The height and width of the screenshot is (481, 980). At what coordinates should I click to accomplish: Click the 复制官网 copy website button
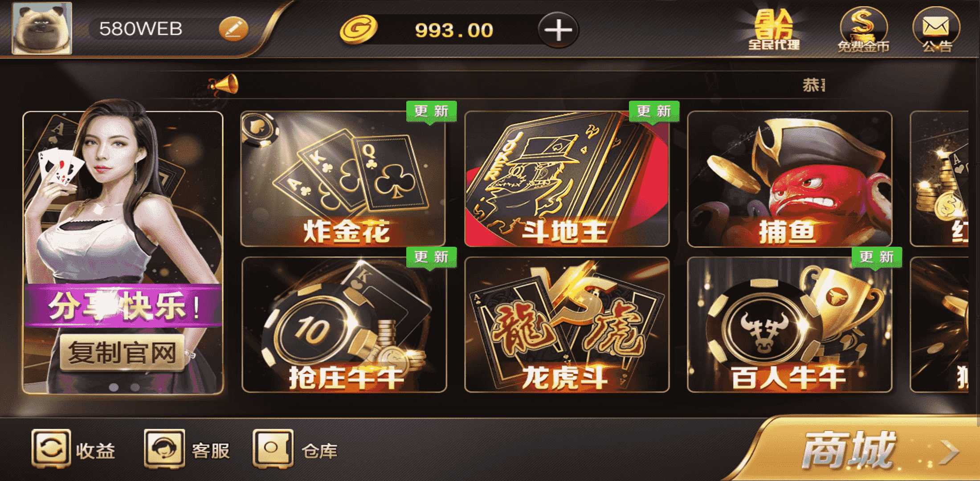coord(122,353)
